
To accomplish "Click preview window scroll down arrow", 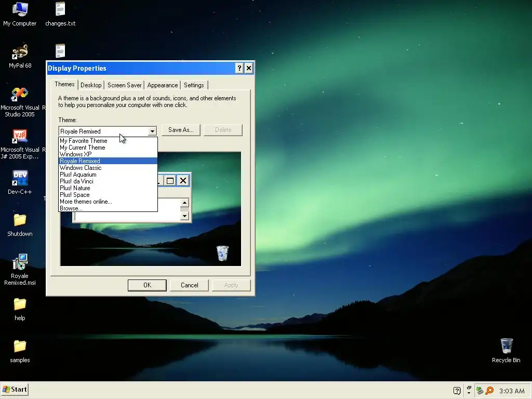I will click(184, 216).
